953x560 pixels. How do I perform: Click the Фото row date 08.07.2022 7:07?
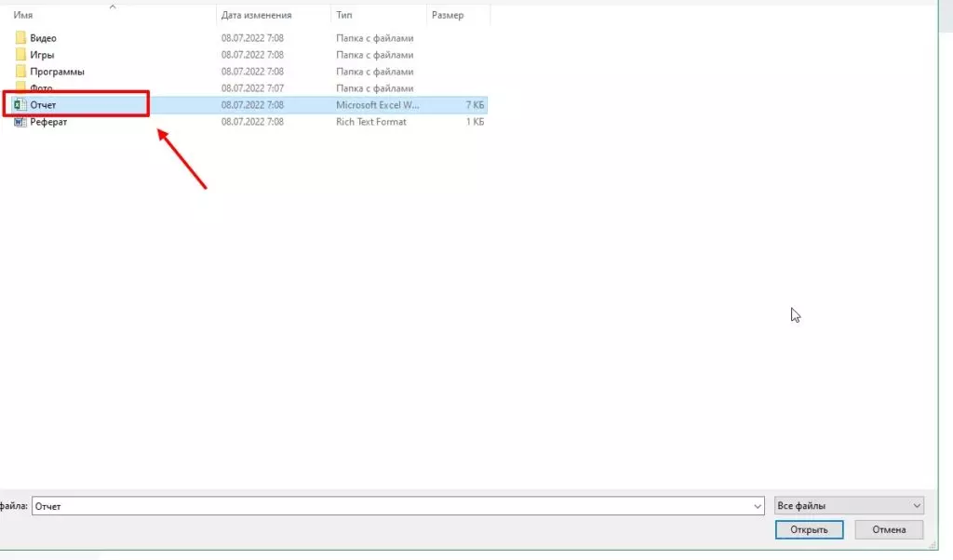click(x=252, y=88)
